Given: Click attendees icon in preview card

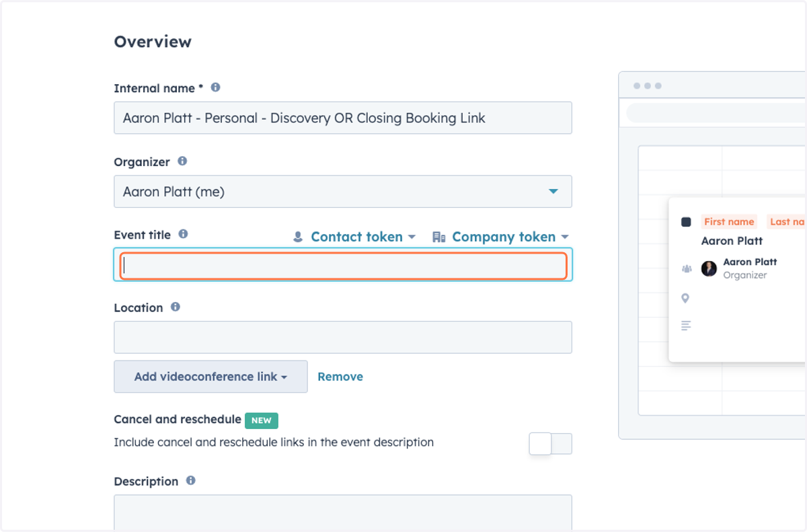Looking at the screenshot, I should click(x=686, y=268).
